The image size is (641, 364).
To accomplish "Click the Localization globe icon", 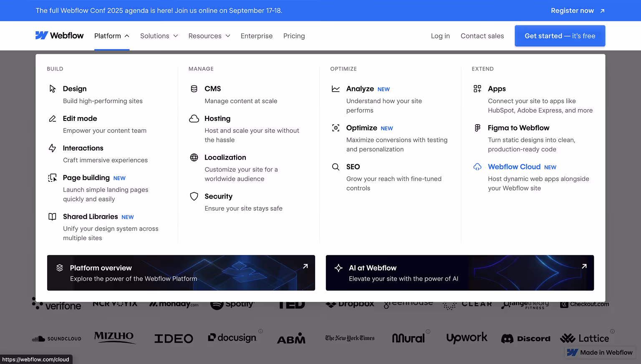I will click(194, 157).
